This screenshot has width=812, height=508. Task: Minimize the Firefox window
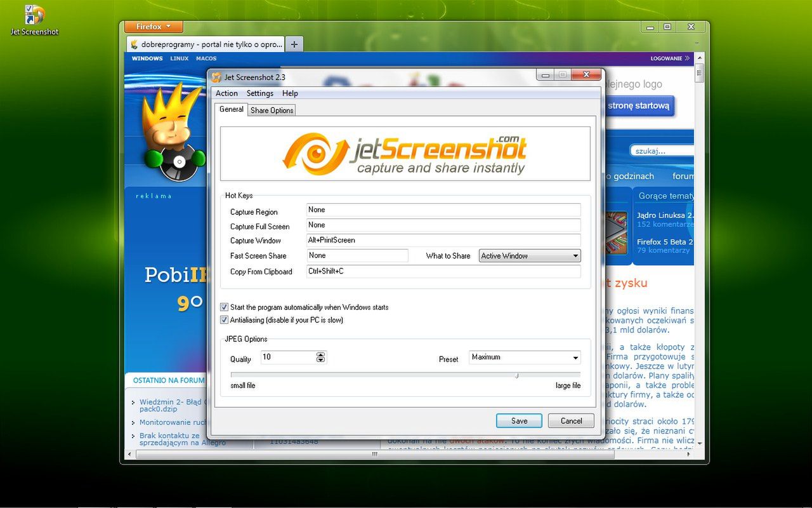pyautogui.click(x=650, y=27)
